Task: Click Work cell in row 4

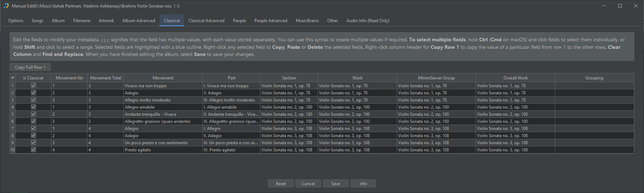Action: 358,107
